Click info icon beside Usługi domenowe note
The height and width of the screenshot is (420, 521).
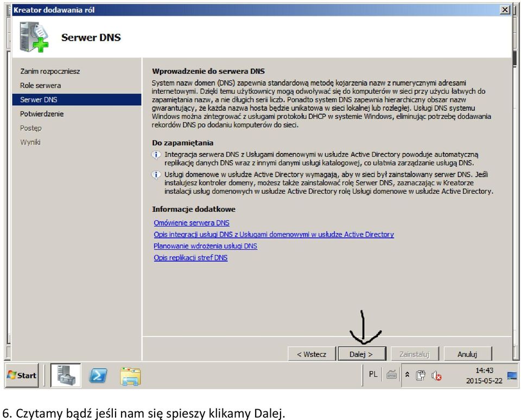[156, 175]
